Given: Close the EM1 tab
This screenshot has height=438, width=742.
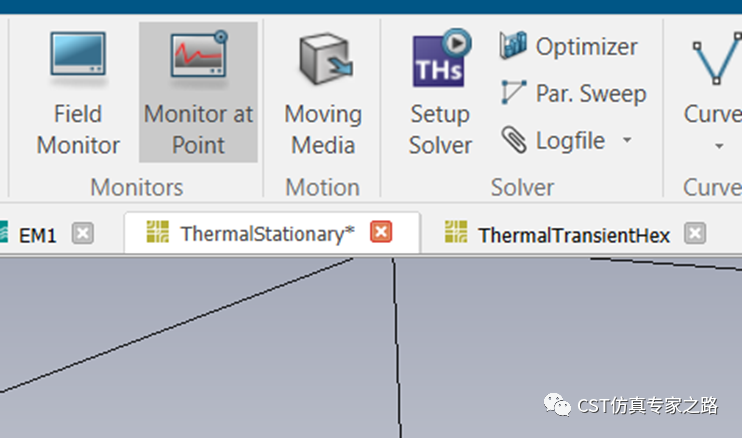Looking at the screenshot, I should (x=83, y=233).
